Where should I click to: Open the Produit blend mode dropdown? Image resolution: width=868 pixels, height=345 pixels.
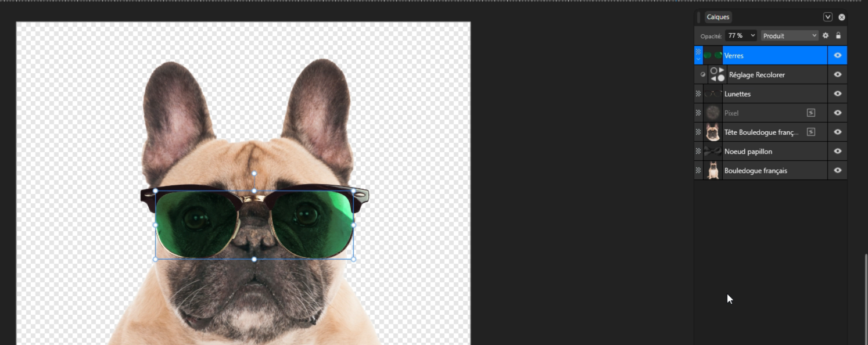point(790,35)
